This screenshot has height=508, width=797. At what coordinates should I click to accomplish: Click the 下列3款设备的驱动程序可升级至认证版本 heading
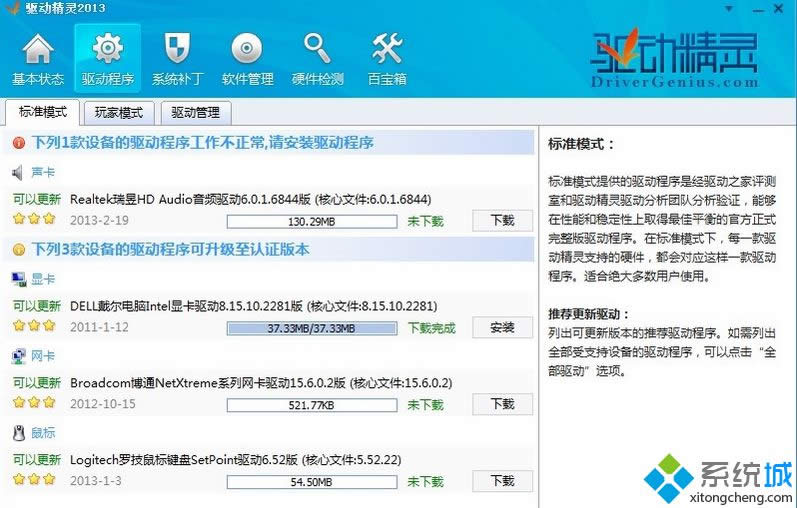tap(170, 250)
